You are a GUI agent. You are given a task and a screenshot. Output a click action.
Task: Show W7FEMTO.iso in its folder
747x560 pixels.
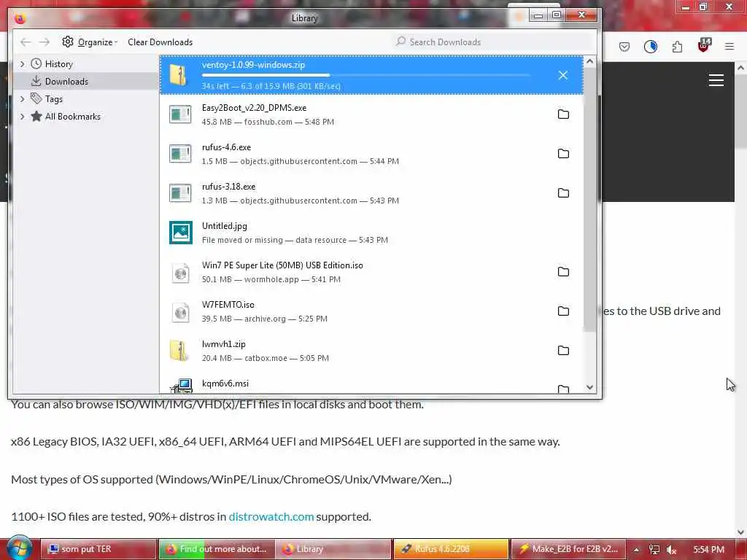pos(563,311)
